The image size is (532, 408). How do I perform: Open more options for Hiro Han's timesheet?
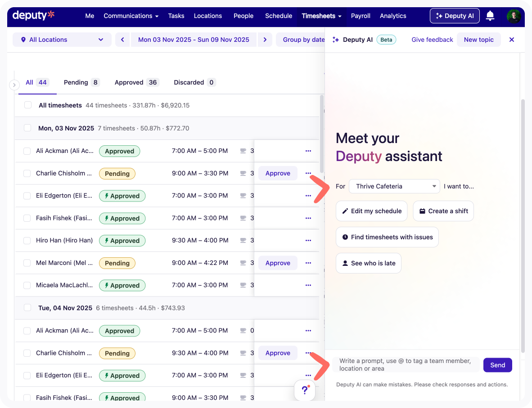point(308,241)
